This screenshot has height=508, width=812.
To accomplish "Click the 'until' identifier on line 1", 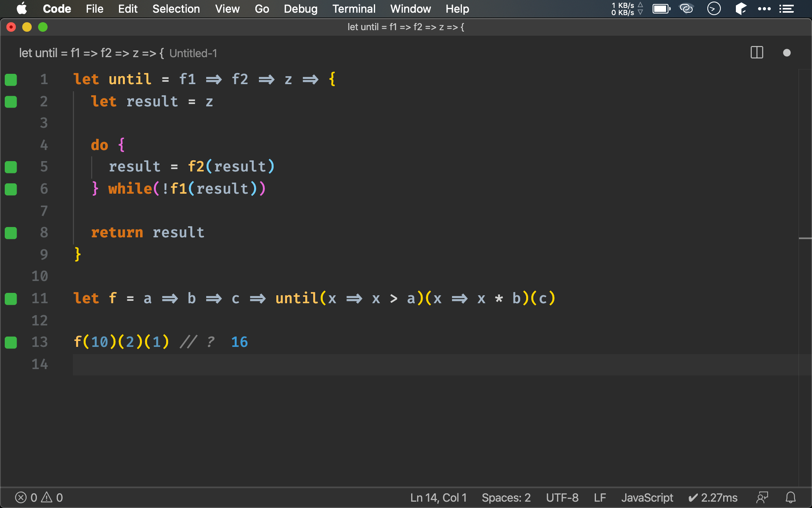I will [130, 79].
